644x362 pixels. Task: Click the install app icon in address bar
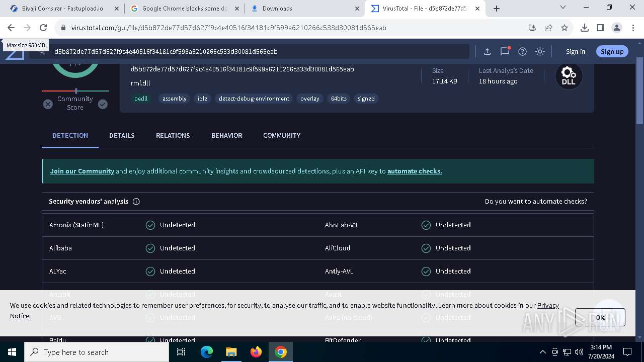[532, 28]
